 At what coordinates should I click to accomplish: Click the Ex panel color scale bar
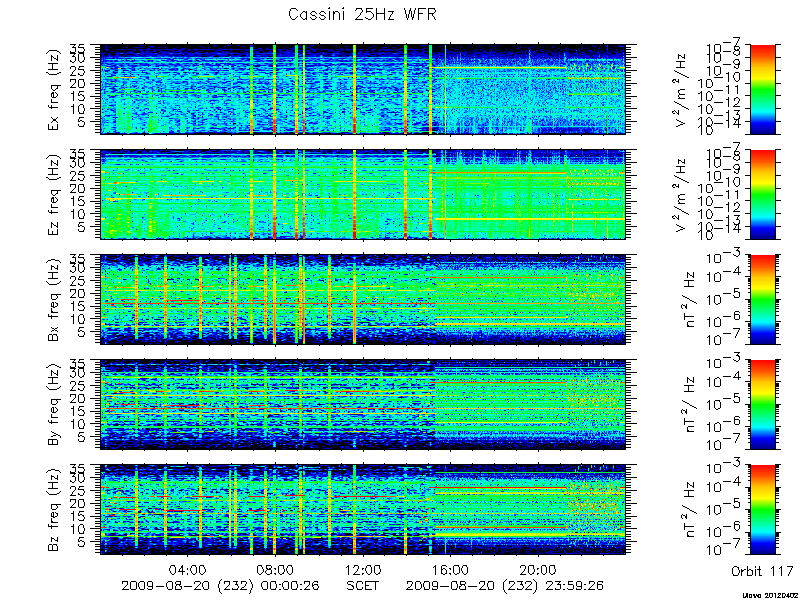pyautogui.click(x=762, y=89)
